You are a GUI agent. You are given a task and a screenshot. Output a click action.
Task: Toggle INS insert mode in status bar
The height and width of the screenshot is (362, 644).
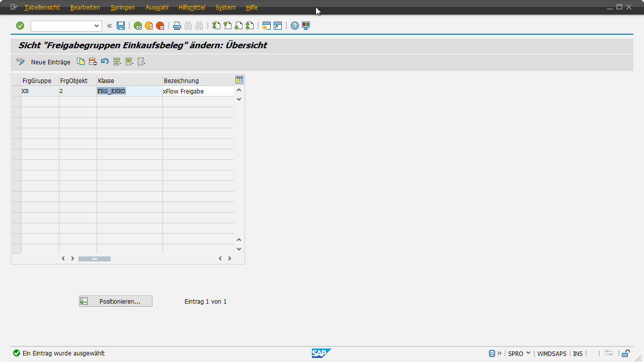578,353
